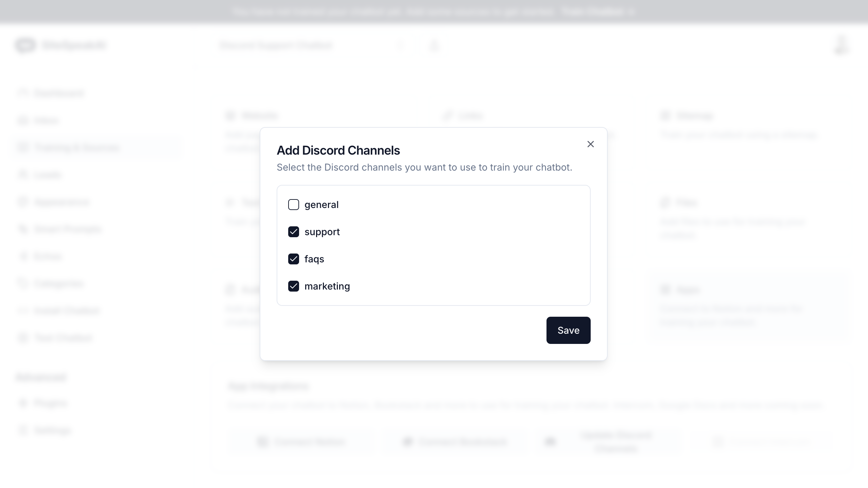
Task: Click the Plugins icon under Advanced
Action: coord(23,403)
